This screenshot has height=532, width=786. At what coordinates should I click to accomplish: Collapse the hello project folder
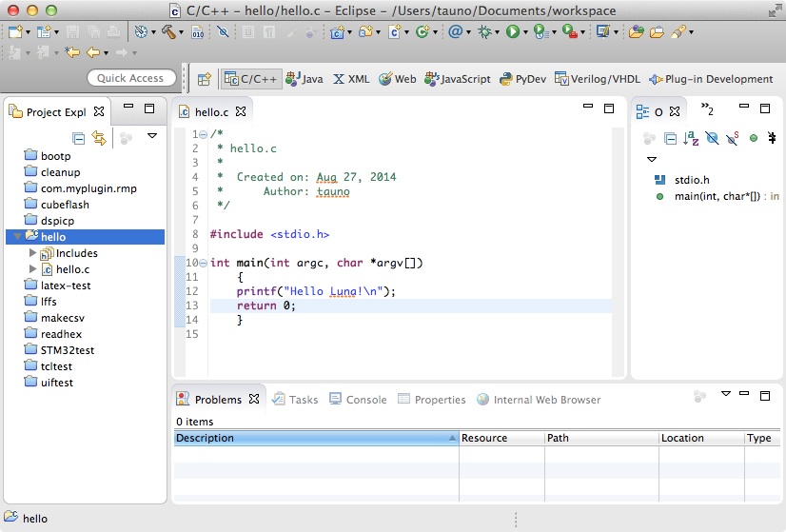(x=17, y=236)
